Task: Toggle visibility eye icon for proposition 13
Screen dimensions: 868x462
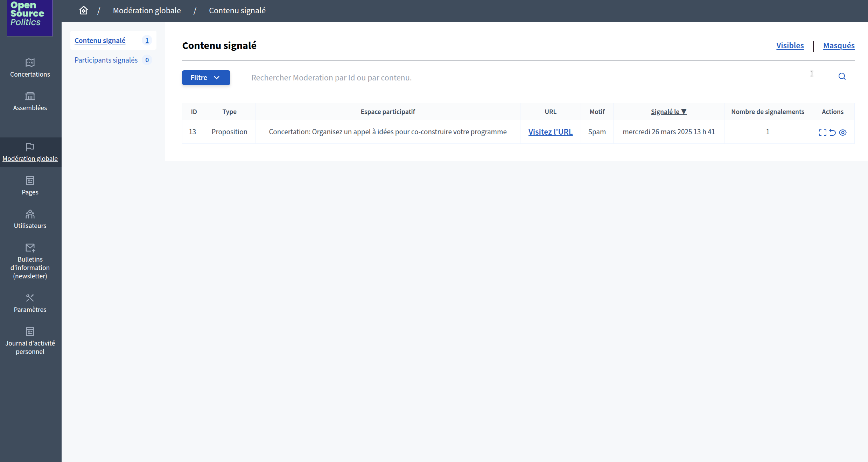Action: (x=843, y=133)
